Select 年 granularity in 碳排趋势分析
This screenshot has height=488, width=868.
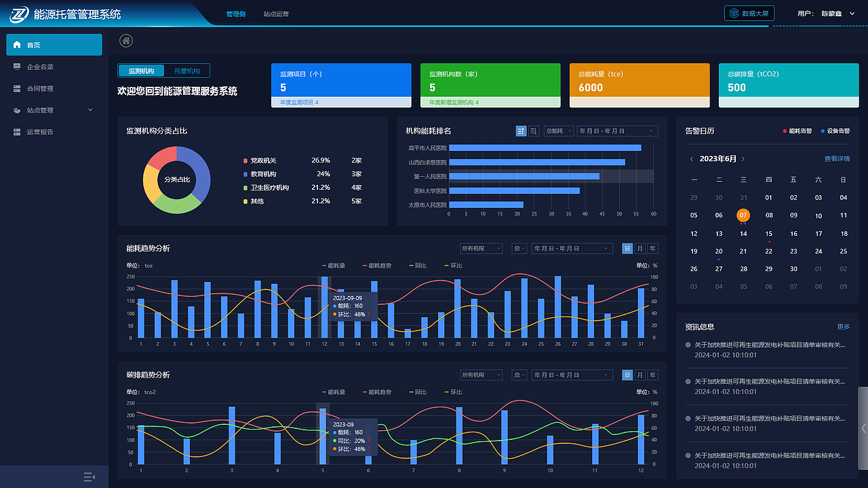click(652, 375)
